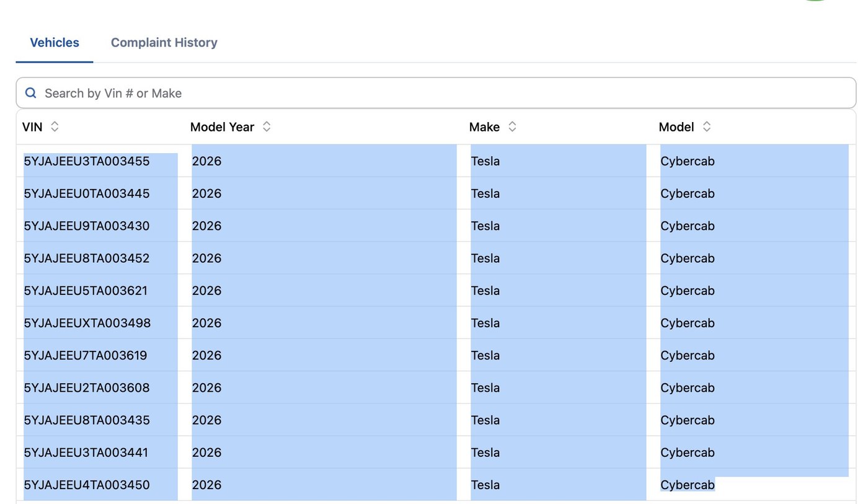Select VIN 5YJAJEEU3TA003441
Image resolution: width=868 pixels, height=504 pixels.
[x=86, y=453]
